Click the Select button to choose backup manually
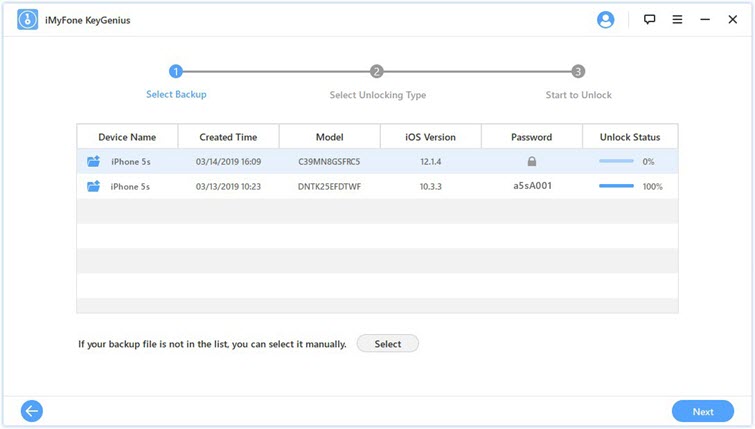The height and width of the screenshot is (429, 755). pos(387,344)
